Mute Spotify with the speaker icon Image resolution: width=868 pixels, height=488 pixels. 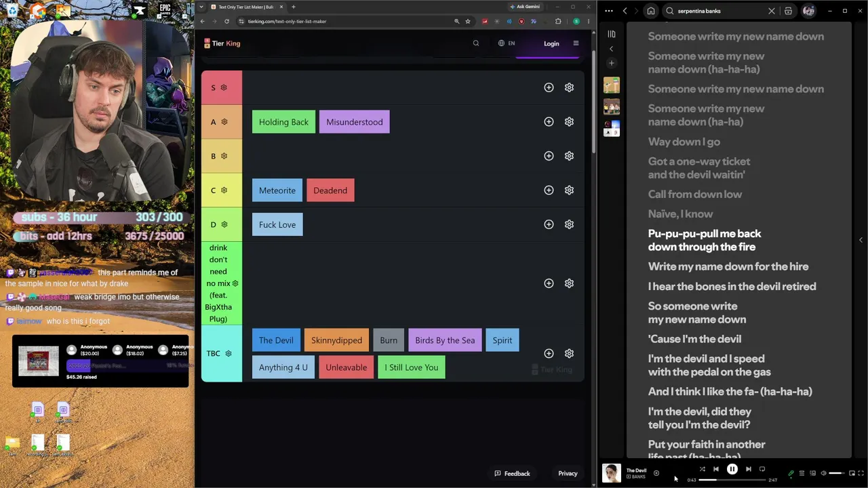823,473
